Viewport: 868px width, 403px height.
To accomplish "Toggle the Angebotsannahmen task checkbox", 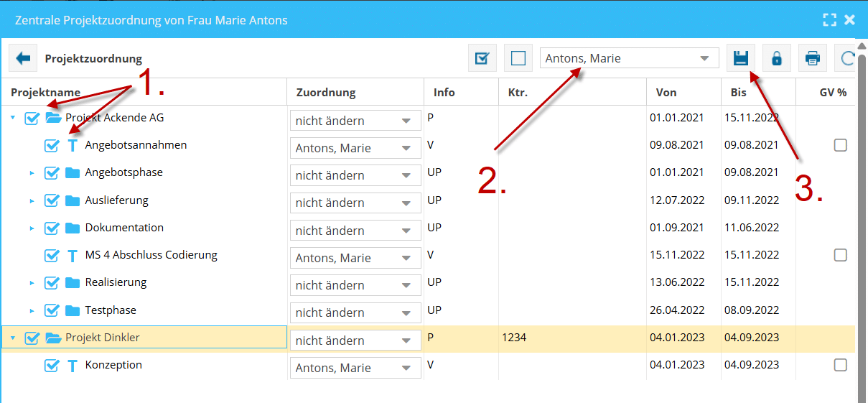I will 52,146.
